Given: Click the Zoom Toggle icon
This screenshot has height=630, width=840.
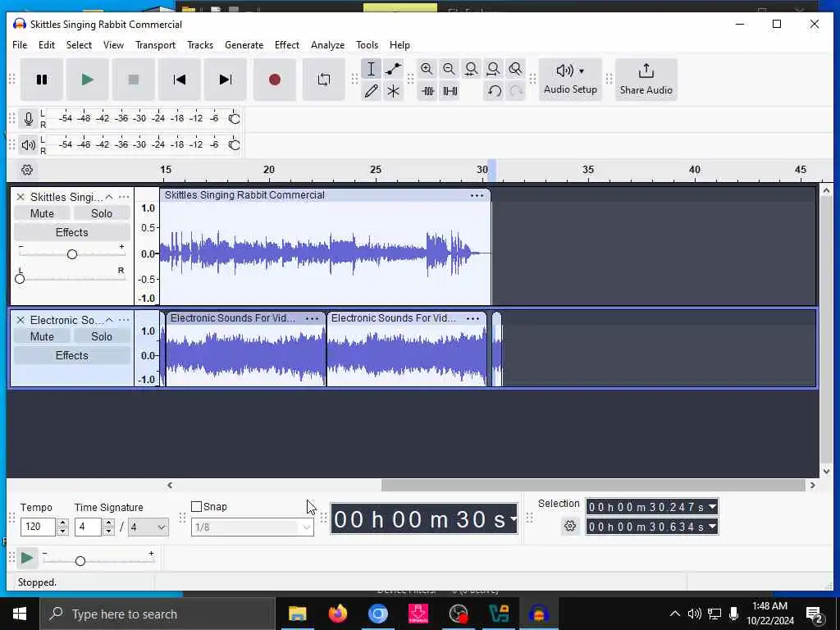Looking at the screenshot, I should point(515,69).
